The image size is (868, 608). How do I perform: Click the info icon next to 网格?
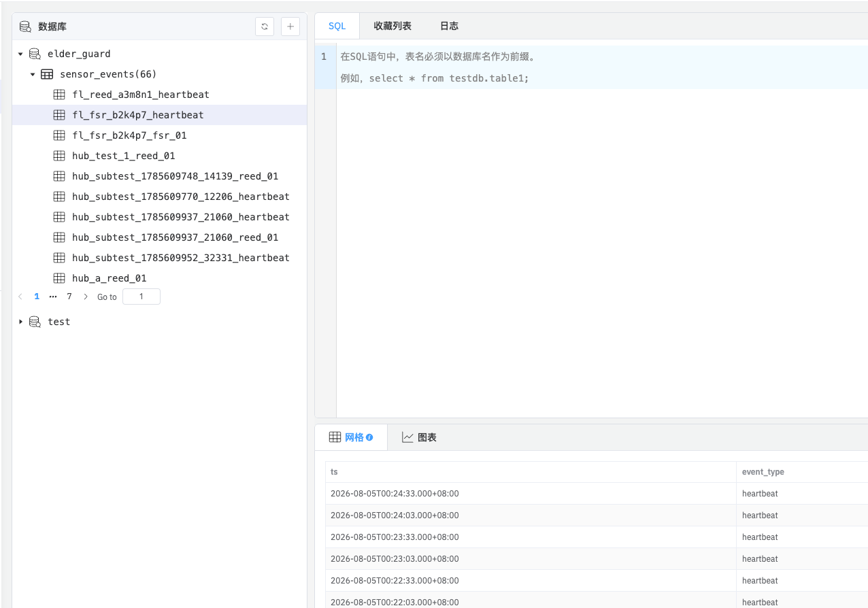[369, 438]
